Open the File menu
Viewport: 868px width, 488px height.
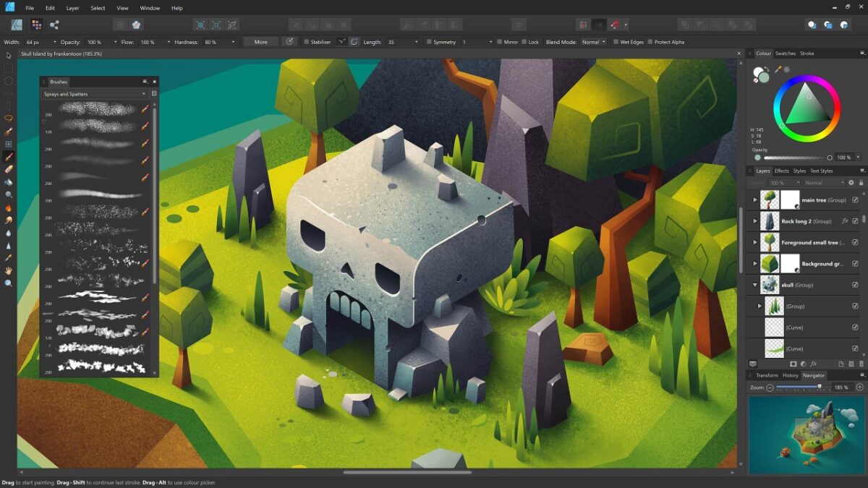(30, 8)
